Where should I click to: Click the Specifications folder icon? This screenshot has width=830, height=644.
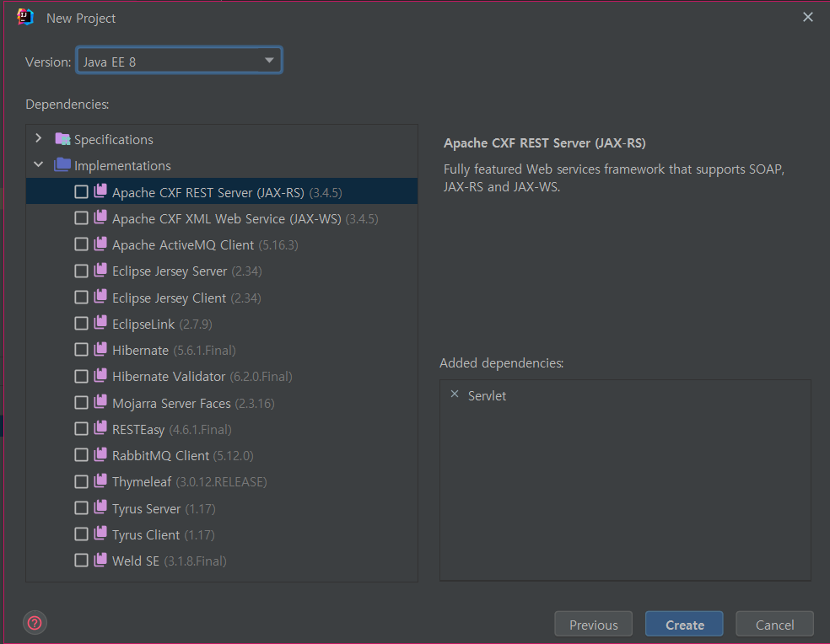click(62, 139)
